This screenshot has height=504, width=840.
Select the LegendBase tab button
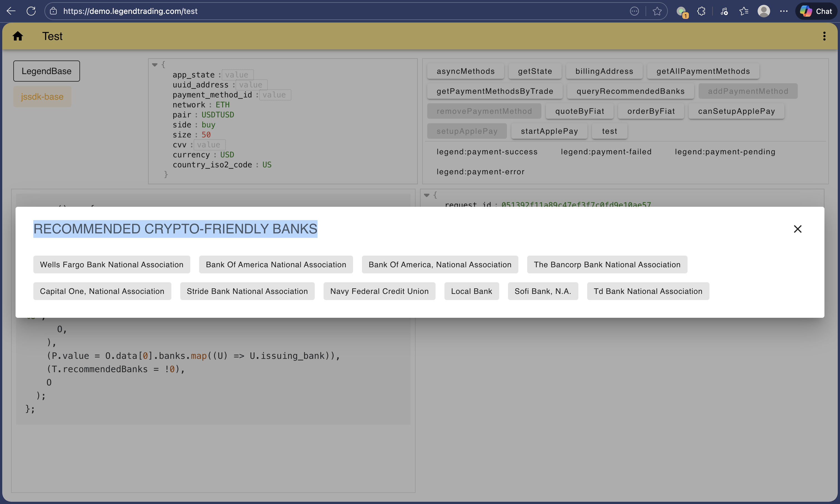(x=47, y=71)
